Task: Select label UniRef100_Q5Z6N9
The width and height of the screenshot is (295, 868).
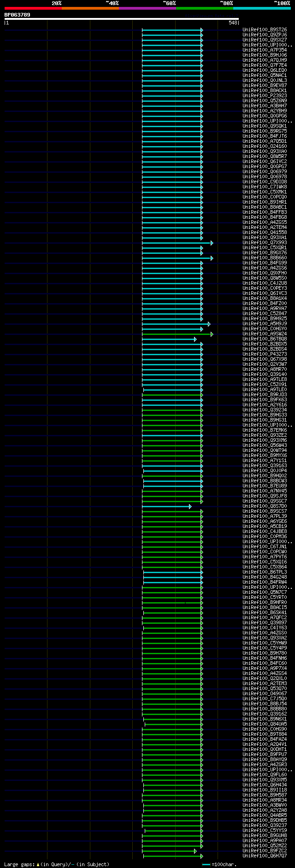Action: 265,101
